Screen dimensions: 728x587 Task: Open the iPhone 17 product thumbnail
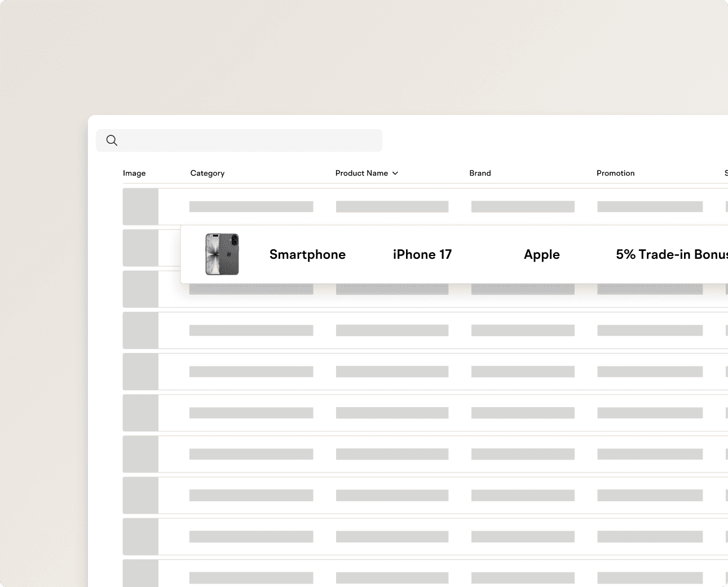click(222, 254)
